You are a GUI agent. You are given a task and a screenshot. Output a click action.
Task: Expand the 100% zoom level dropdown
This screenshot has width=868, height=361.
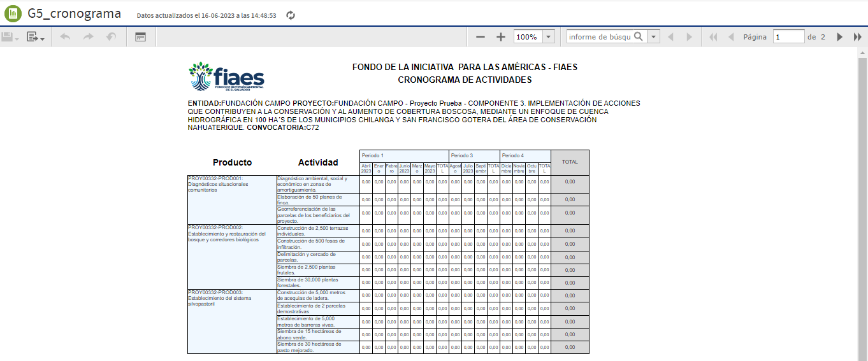pyautogui.click(x=548, y=37)
